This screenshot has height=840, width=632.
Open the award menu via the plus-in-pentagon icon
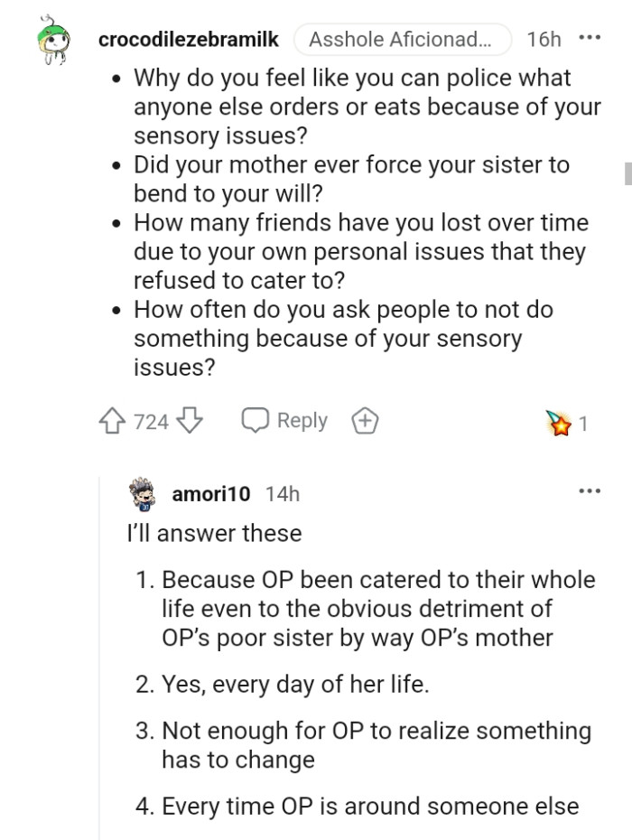point(364,420)
